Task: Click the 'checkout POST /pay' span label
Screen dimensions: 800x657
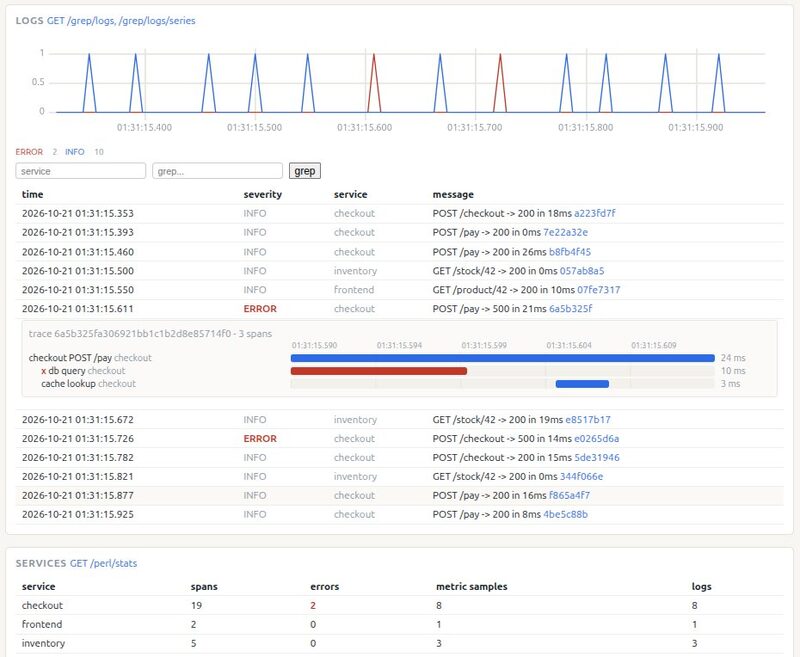Action: (x=70, y=358)
